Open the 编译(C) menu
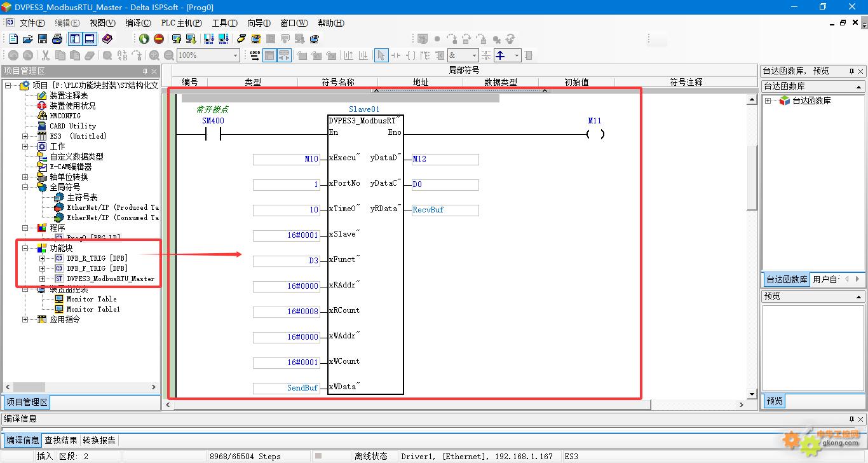The height and width of the screenshot is (463, 868). tap(138, 23)
